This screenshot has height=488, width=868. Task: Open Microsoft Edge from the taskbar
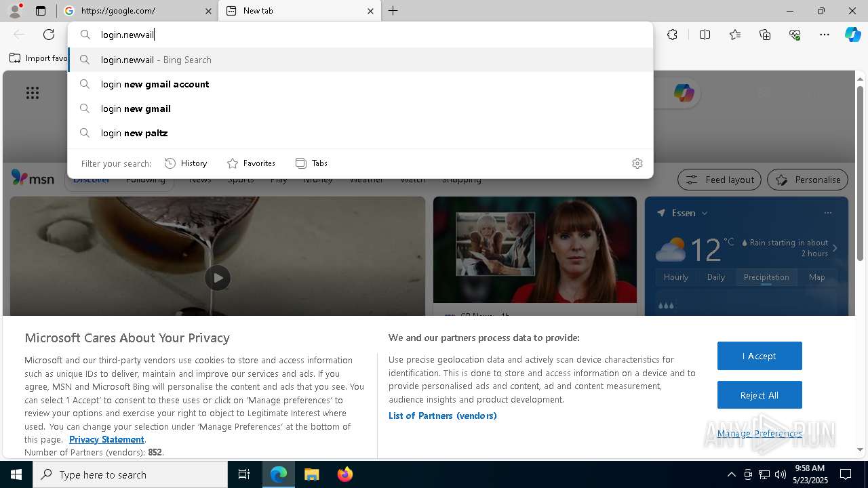click(x=279, y=474)
